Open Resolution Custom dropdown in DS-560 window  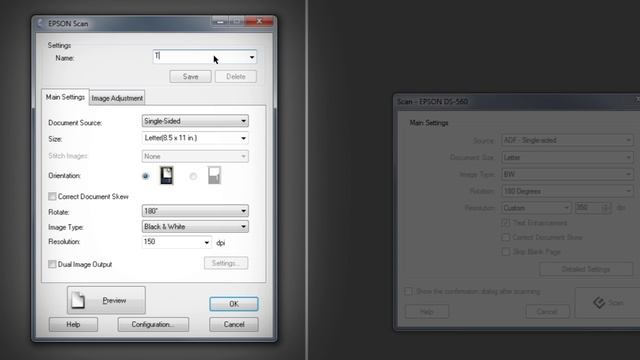(536, 208)
